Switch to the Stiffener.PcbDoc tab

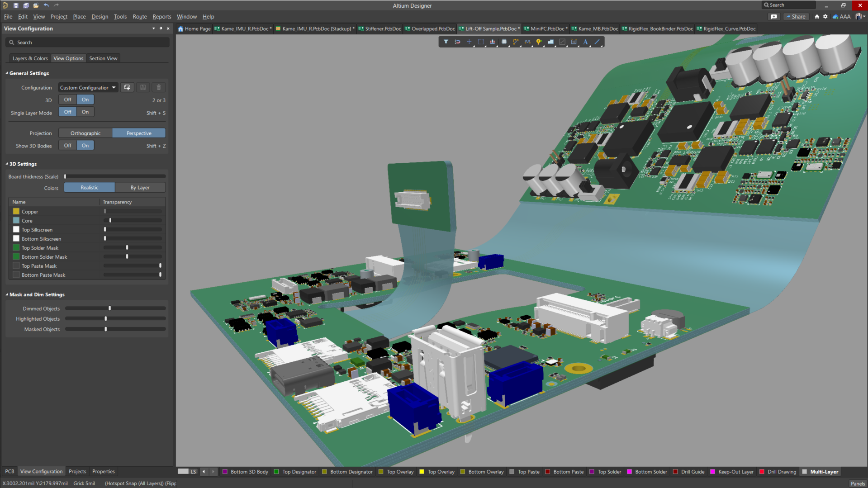[x=383, y=28]
